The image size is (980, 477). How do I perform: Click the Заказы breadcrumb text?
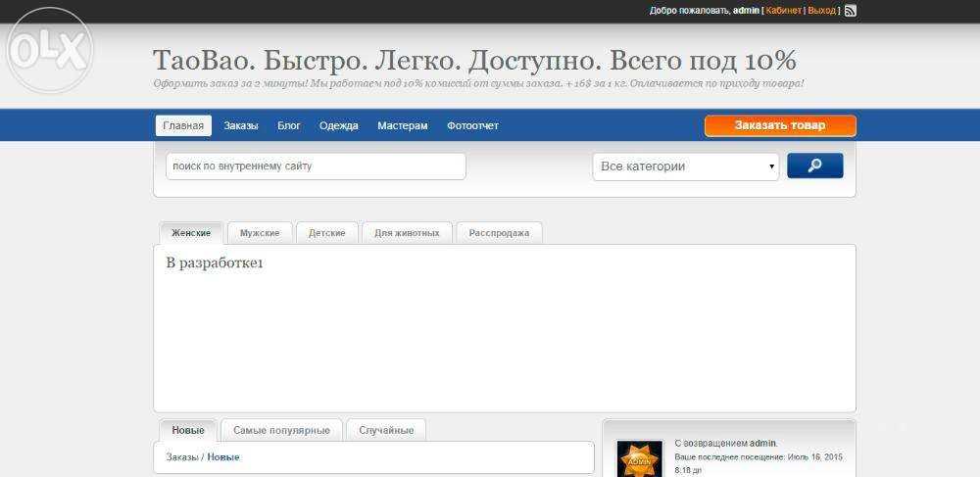(182, 457)
